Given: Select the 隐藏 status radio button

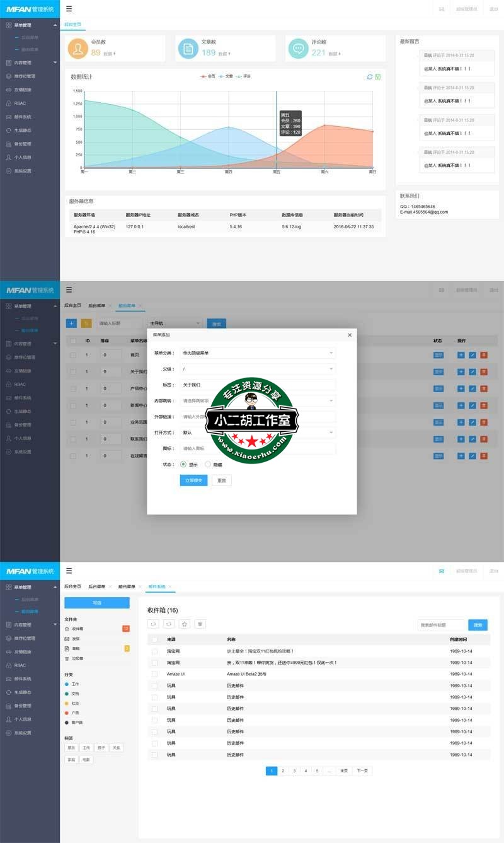Looking at the screenshot, I should coord(209,464).
